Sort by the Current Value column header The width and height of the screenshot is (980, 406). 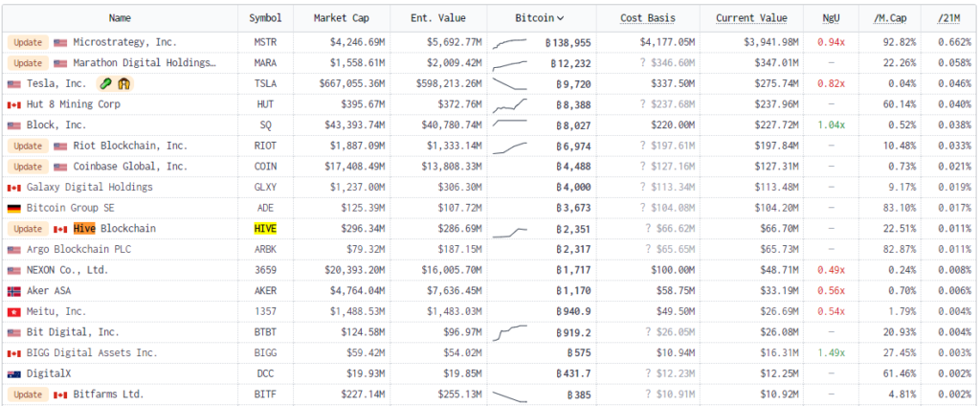coord(751,18)
